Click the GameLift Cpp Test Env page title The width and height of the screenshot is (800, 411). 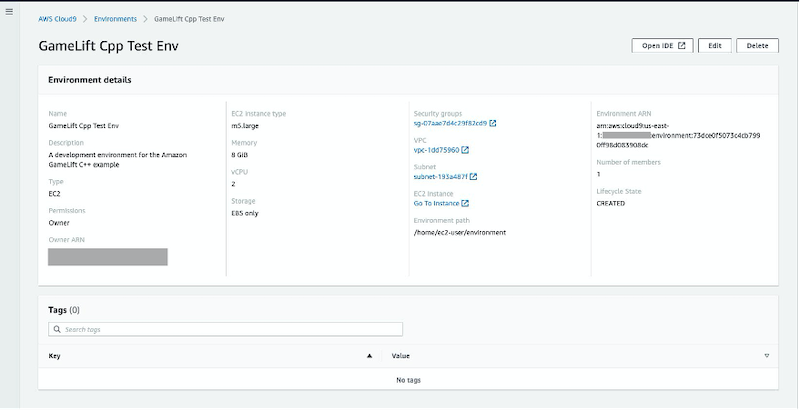109,46
